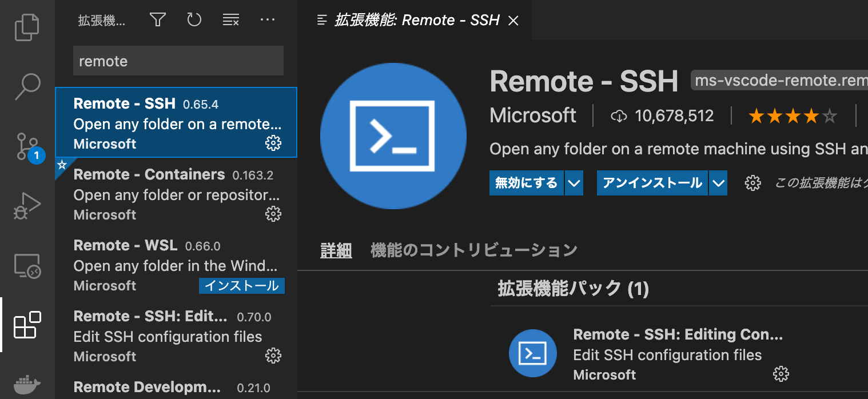Viewport: 868px width, 399px height.
Task: Close the 拡張機能: Remote - SSH tab
Action: (513, 21)
